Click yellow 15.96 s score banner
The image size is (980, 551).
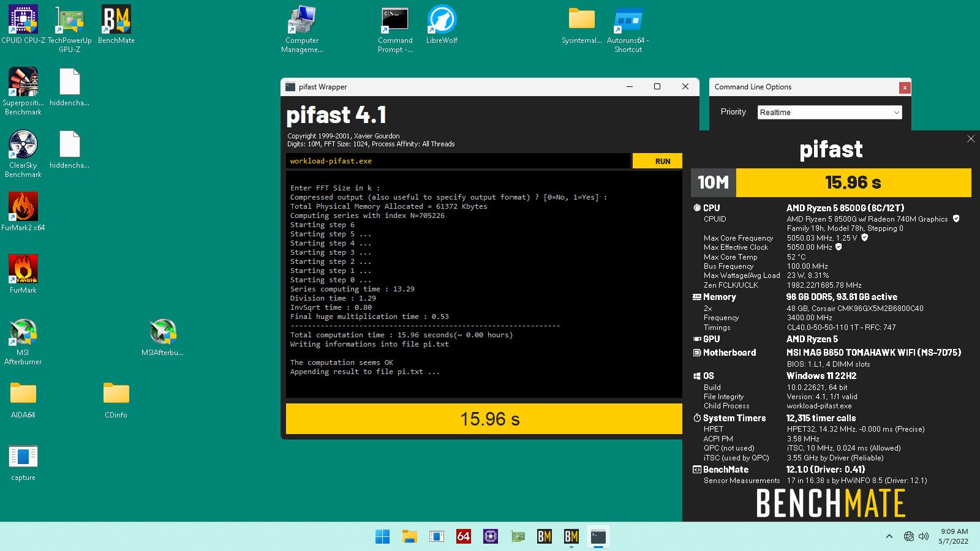pyautogui.click(x=853, y=182)
